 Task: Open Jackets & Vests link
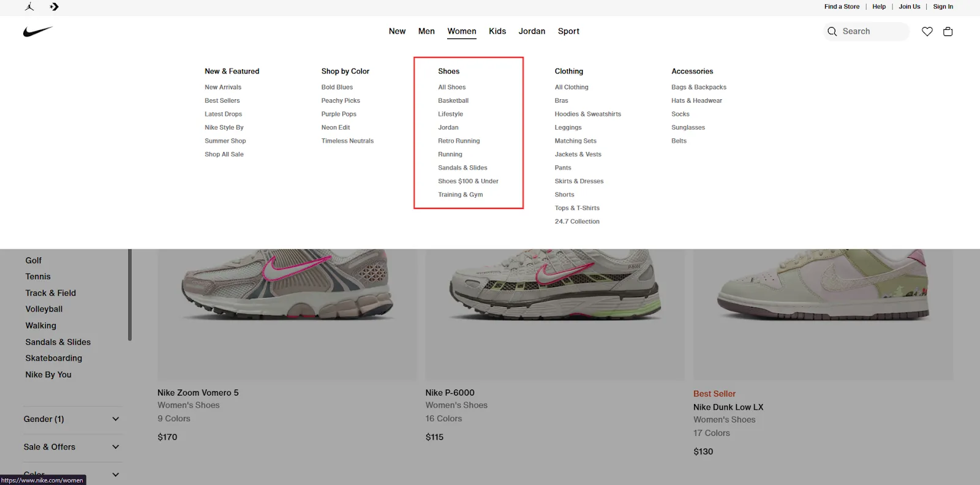(578, 154)
